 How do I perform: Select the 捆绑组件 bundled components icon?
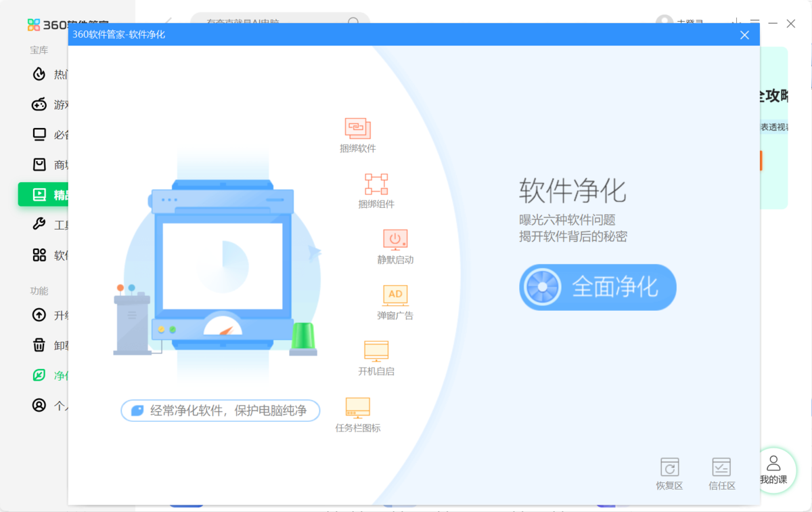(x=376, y=184)
